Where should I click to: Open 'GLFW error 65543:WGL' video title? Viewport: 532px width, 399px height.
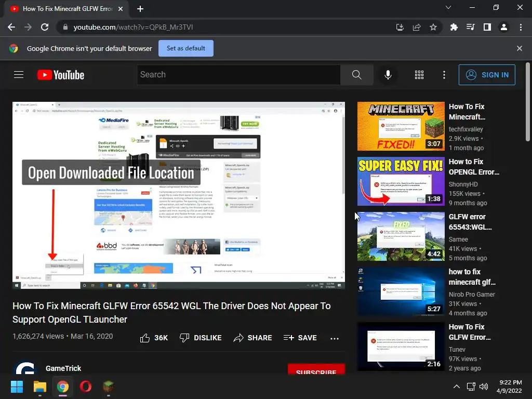tap(470, 222)
